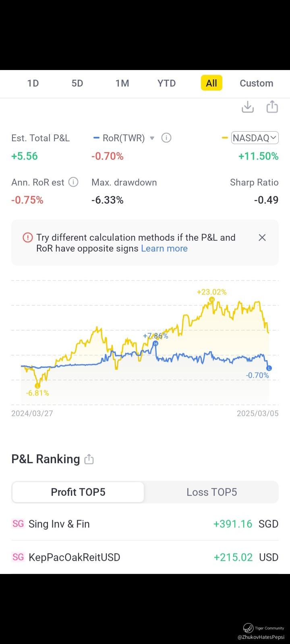Open Sing Inv & Fin profit row
Screen dimensions: 290x644
tap(145, 524)
